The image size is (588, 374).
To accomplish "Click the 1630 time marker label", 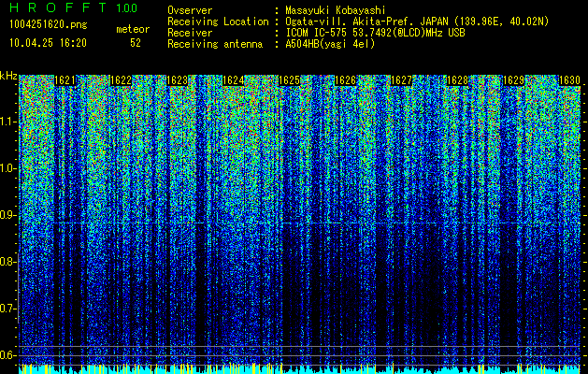I will [569, 80].
